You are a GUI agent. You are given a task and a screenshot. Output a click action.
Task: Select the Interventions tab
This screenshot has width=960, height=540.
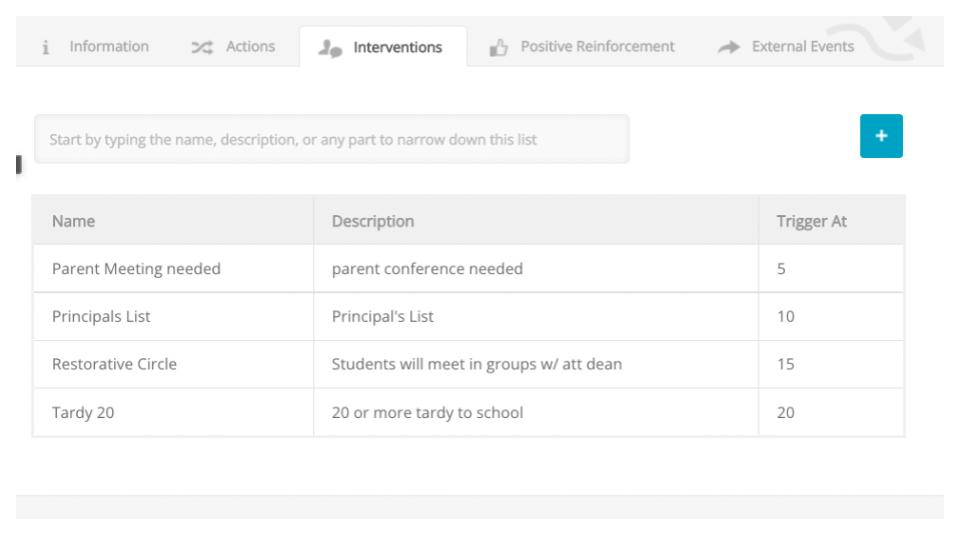tap(396, 47)
